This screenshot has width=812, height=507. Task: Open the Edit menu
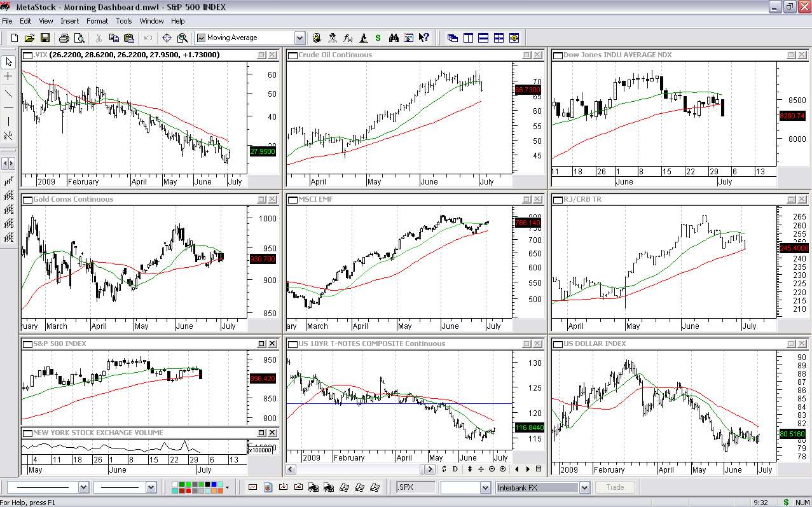[25, 21]
